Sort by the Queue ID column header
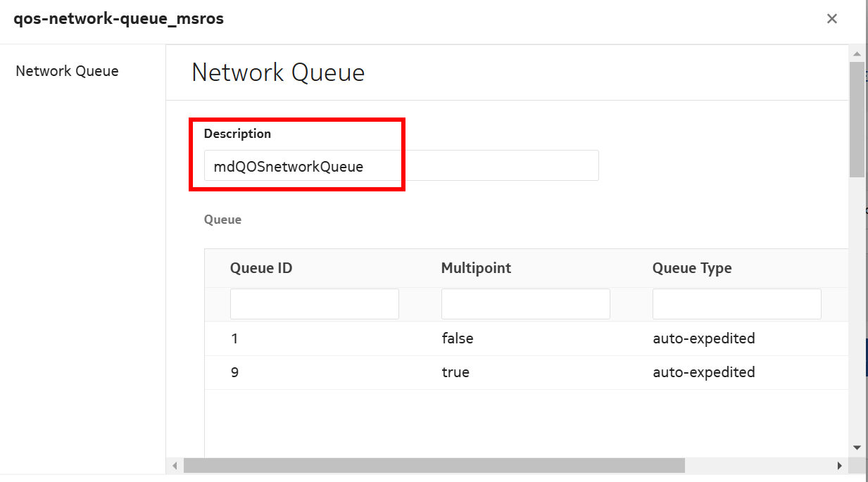Image resolution: width=868 pixels, height=482 pixels. (x=261, y=268)
